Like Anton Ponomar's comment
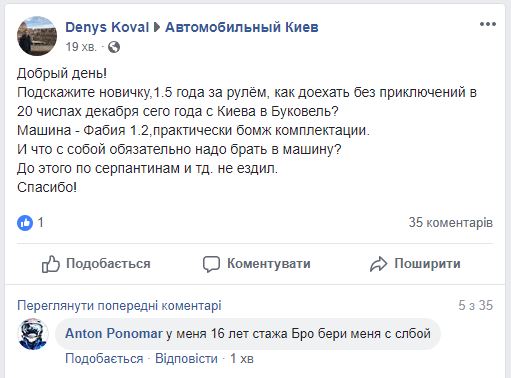This screenshot has width=511, height=378. pos(104,359)
